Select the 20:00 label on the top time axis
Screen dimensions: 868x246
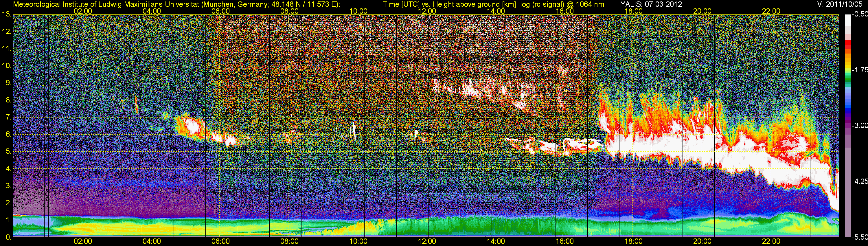(702, 11)
